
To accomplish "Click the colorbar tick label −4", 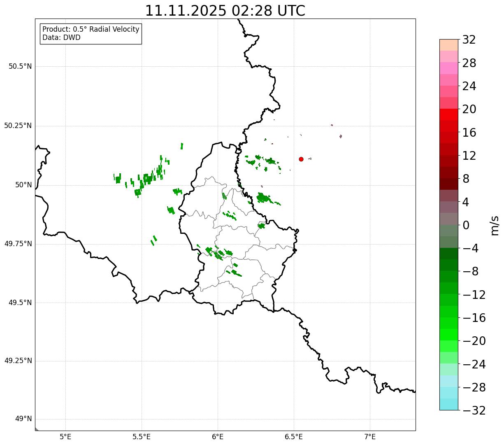I will tap(470, 249).
